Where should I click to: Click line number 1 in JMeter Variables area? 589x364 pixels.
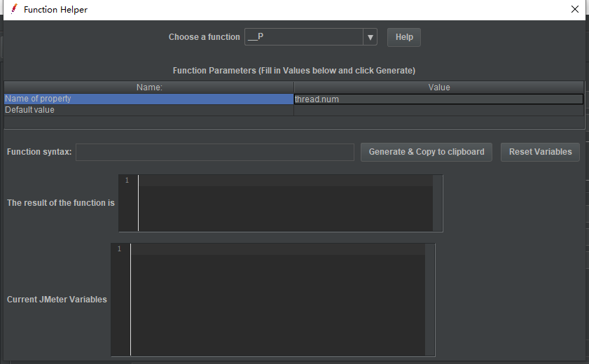[120, 248]
